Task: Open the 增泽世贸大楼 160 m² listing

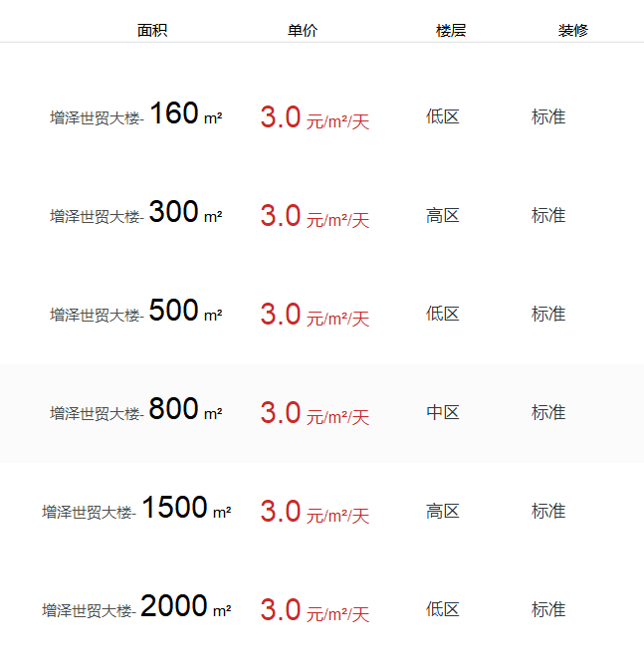Action: click(136, 115)
